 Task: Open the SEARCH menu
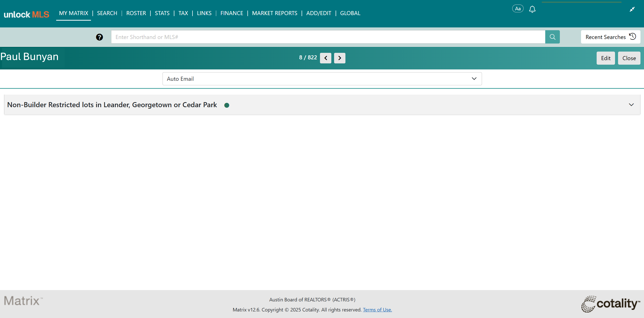click(107, 13)
